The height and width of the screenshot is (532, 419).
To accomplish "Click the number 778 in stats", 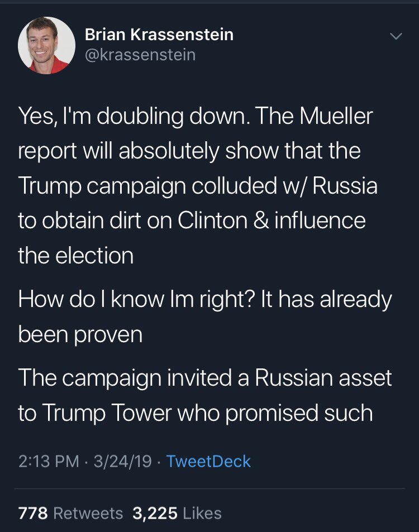I will pyautogui.click(x=32, y=513).
